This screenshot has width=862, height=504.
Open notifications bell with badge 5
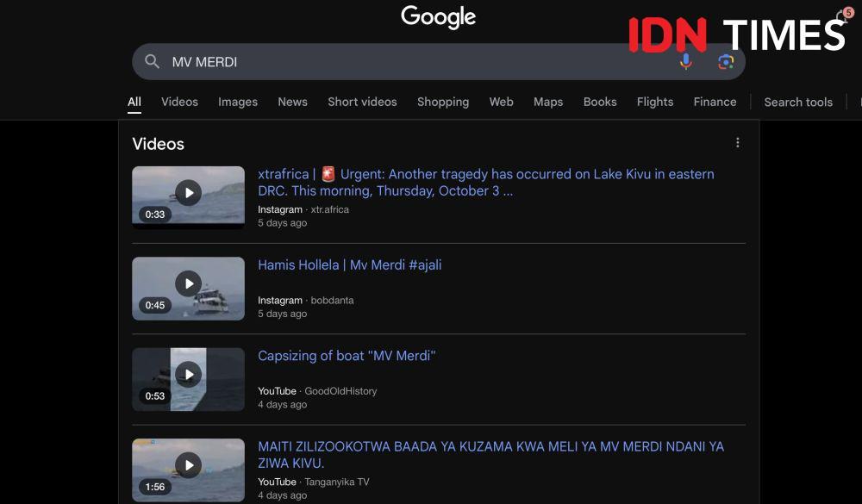pyautogui.click(x=845, y=16)
